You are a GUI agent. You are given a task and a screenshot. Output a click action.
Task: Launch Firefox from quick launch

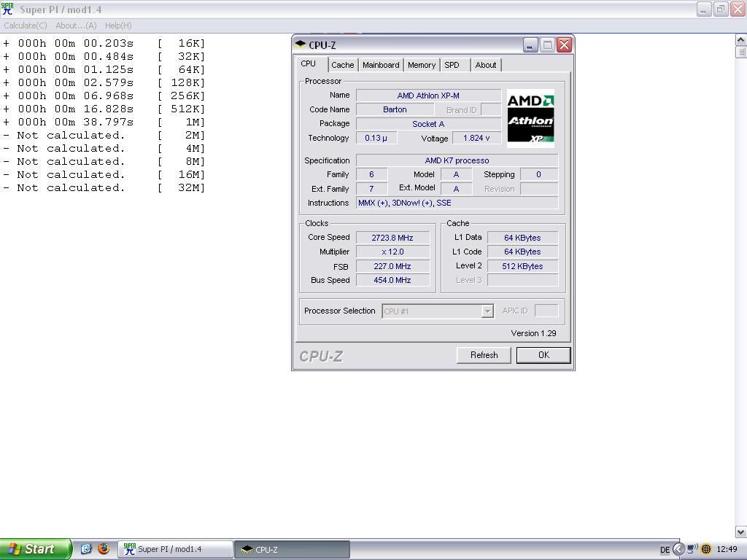point(104,548)
